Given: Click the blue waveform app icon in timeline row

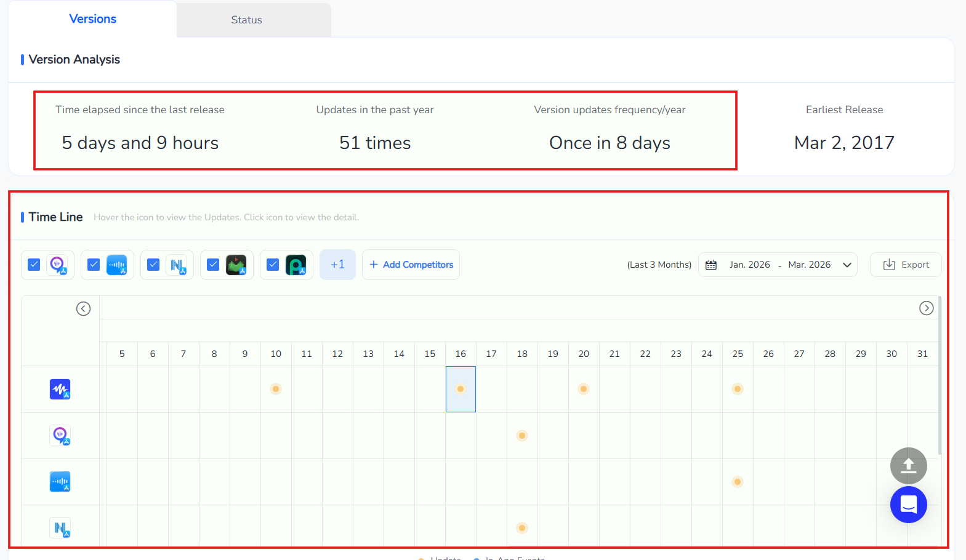Looking at the screenshot, I should [x=60, y=482].
